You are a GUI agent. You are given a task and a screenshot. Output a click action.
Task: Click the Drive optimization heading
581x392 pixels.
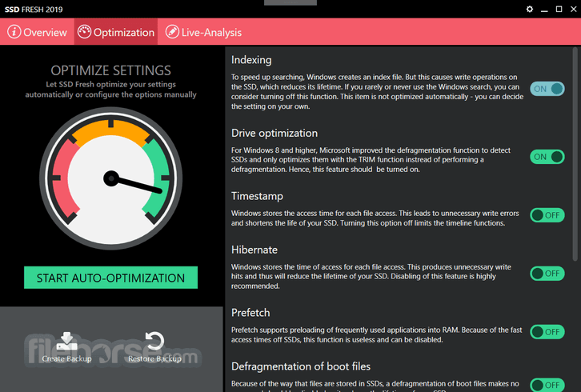click(x=274, y=133)
